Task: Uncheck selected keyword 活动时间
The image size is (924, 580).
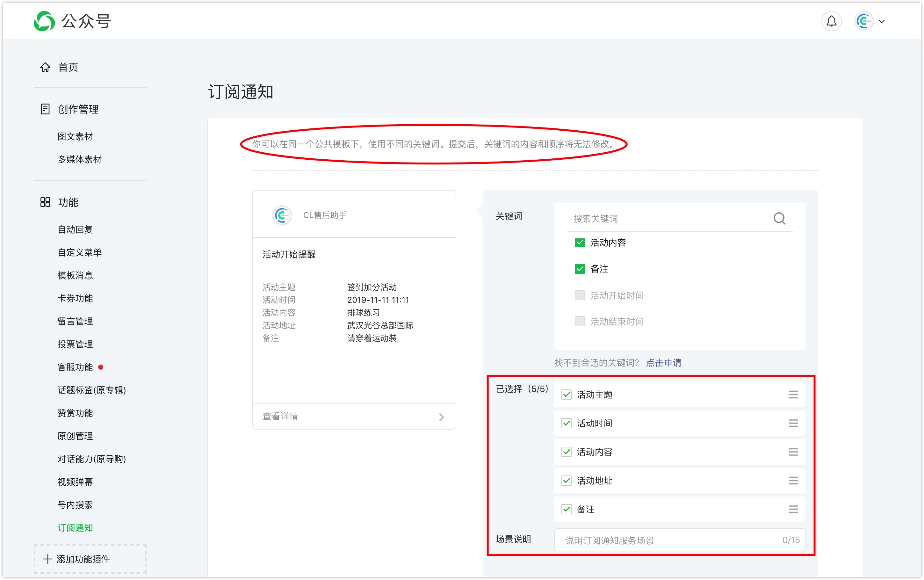Action: point(566,423)
